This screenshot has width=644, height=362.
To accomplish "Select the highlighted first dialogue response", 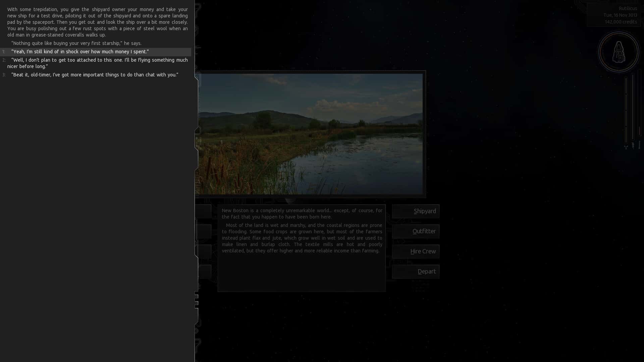I will coord(80,52).
